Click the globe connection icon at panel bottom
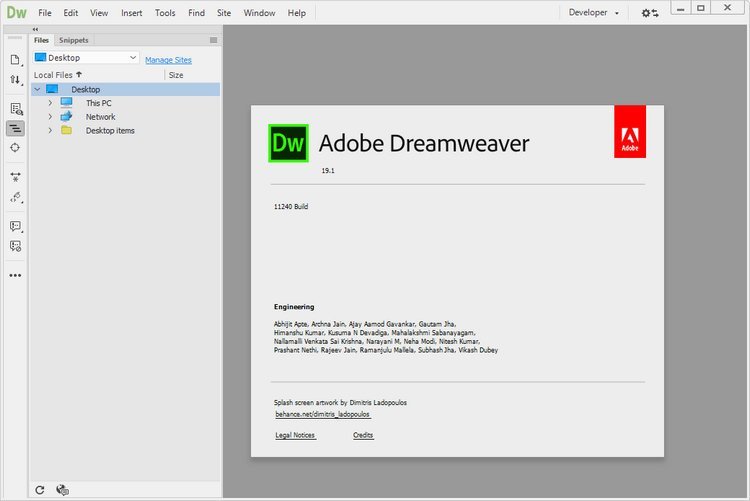 (x=62, y=490)
